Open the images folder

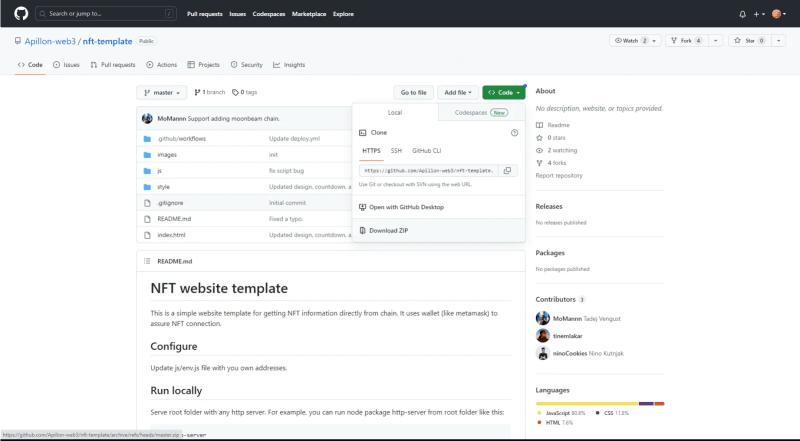[167, 155]
